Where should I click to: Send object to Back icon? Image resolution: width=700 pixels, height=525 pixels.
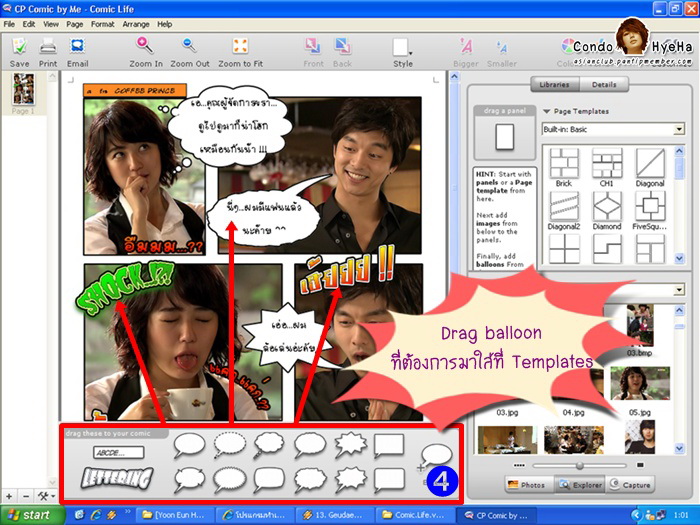tap(342, 46)
